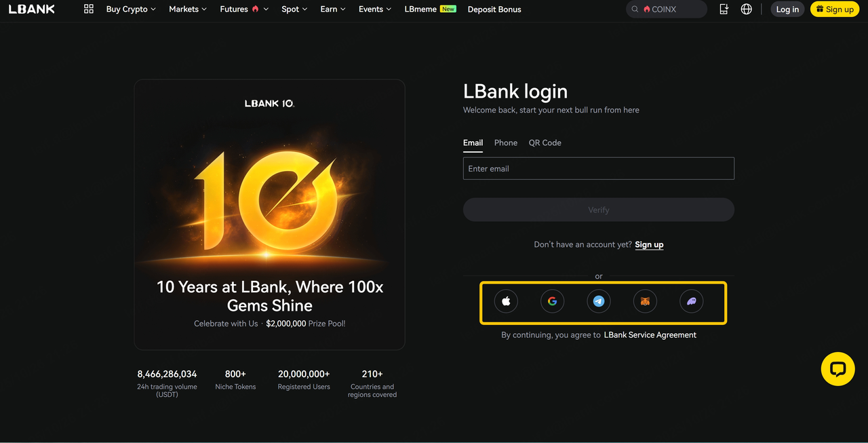Open the LBank Service Agreement link
868x443 pixels.
coord(650,334)
